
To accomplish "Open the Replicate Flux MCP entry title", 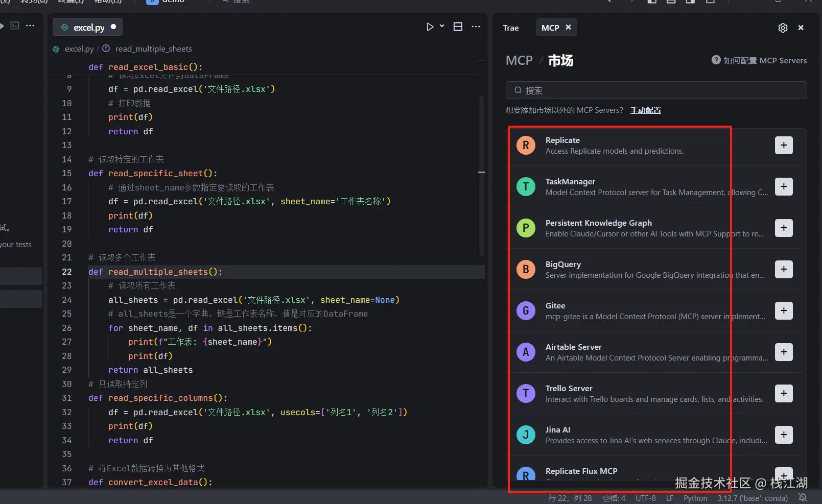I will (x=581, y=471).
